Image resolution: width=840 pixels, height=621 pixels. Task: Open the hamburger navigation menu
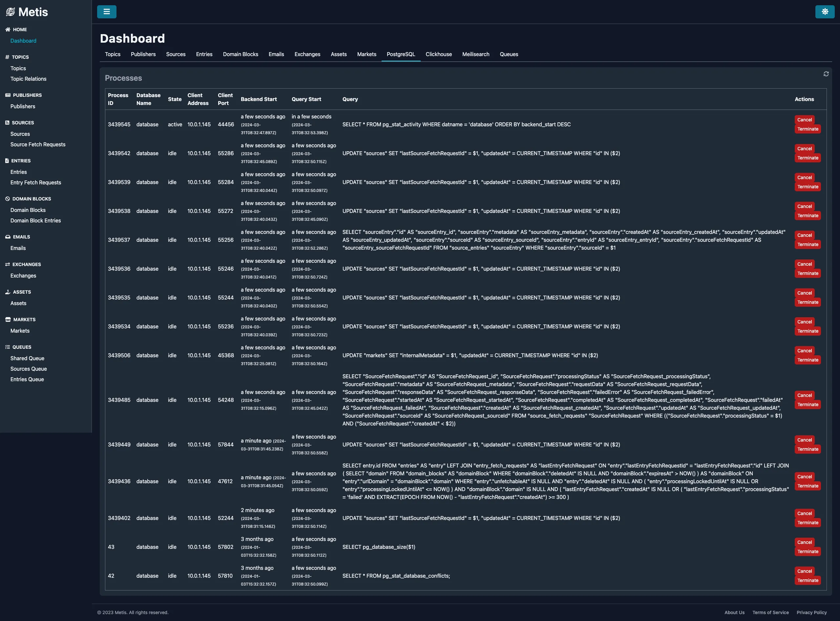(x=107, y=12)
